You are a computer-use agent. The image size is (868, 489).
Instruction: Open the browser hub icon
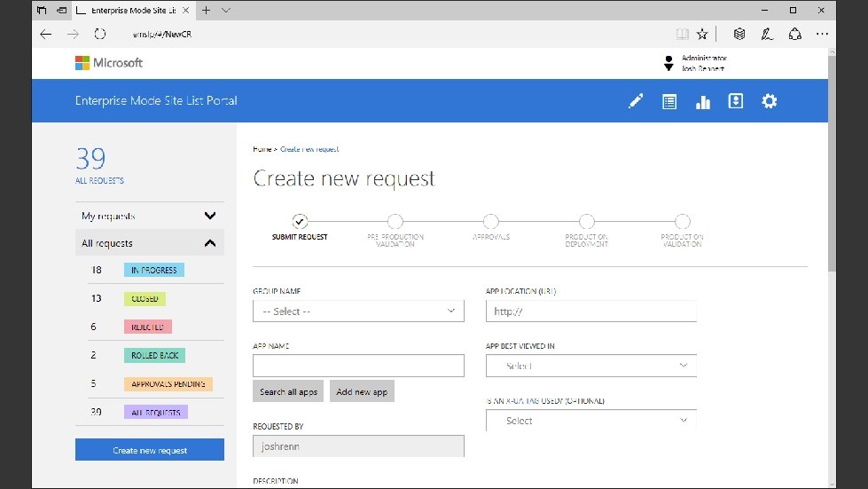click(x=739, y=34)
